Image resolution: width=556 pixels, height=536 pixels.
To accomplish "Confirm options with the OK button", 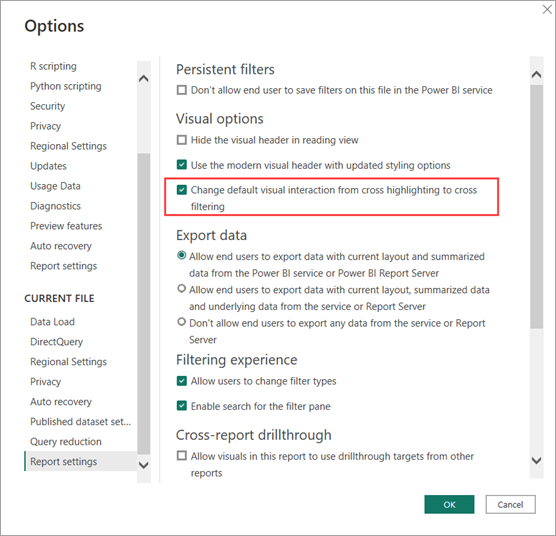I will click(449, 504).
